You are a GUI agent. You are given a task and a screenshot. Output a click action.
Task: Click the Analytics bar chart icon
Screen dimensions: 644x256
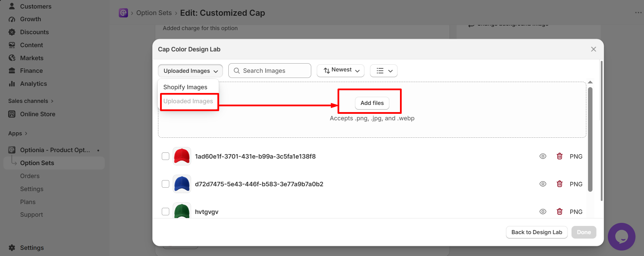pyautogui.click(x=12, y=84)
